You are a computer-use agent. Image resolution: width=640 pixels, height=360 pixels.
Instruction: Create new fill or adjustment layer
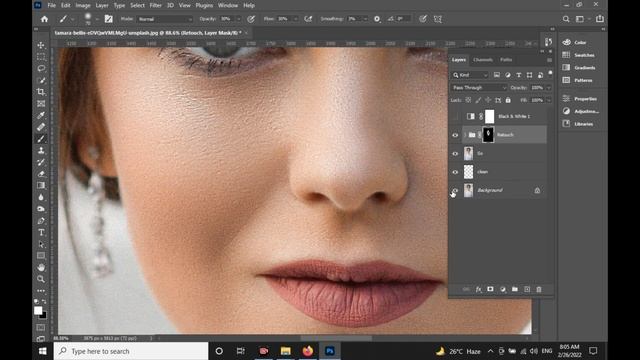503,289
